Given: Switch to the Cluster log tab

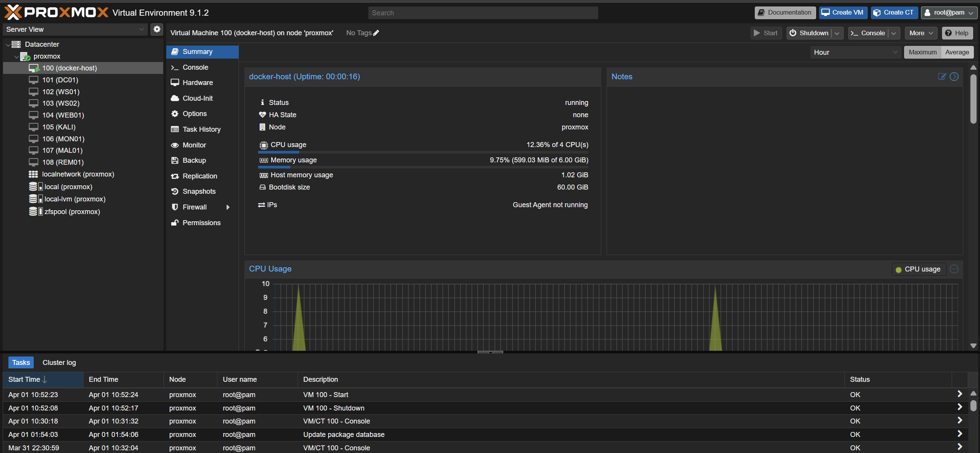Looking at the screenshot, I should coord(59,362).
